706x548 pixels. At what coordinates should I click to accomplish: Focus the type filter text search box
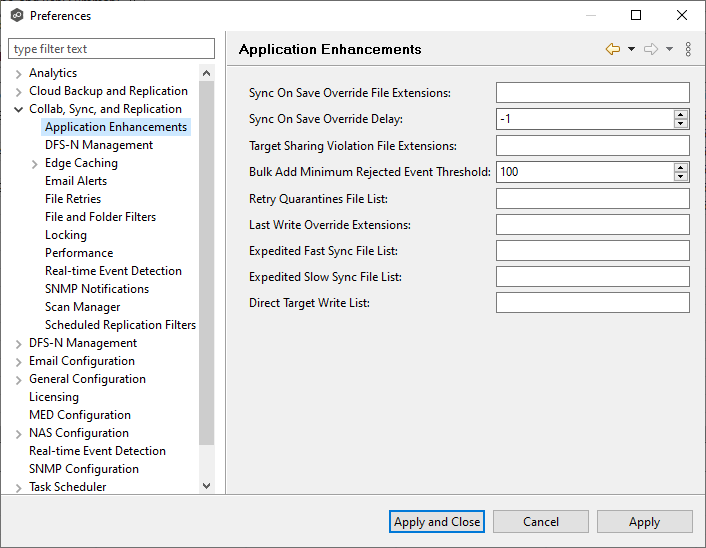111,49
